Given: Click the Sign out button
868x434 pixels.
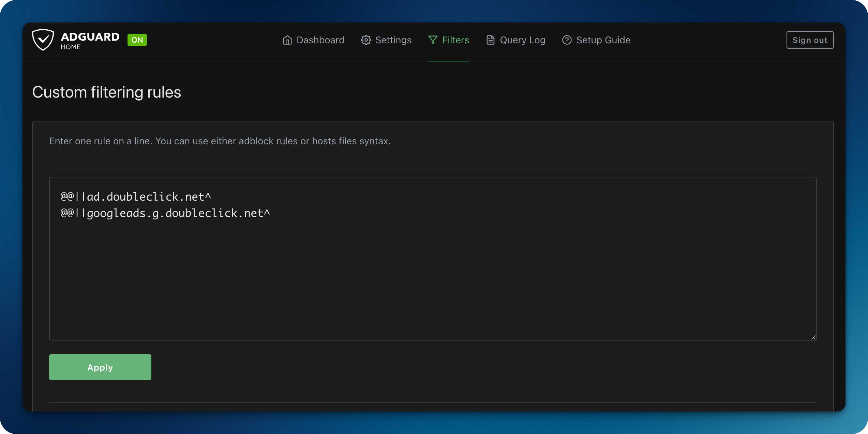Looking at the screenshot, I should [810, 40].
